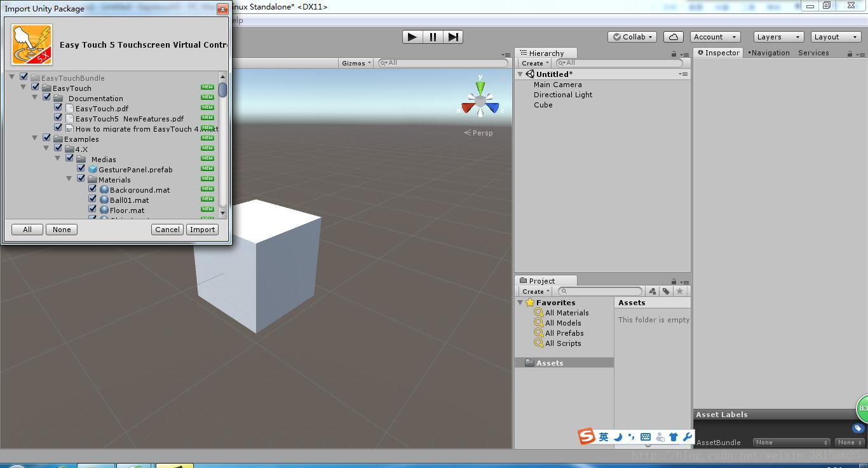Uncheck the EasyTouch folder checkbox
Image resolution: width=868 pixels, height=468 pixels.
tap(36, 87)
